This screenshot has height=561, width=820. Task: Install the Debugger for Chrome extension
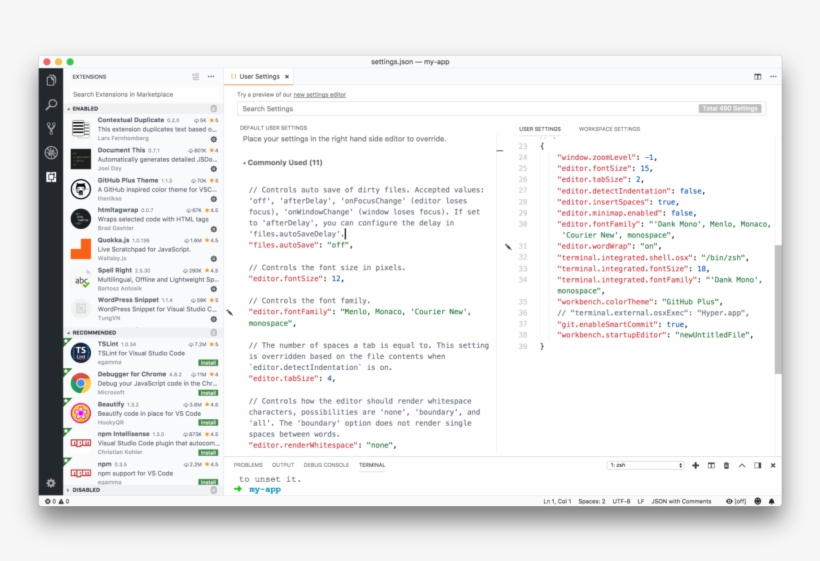point(208,393)
